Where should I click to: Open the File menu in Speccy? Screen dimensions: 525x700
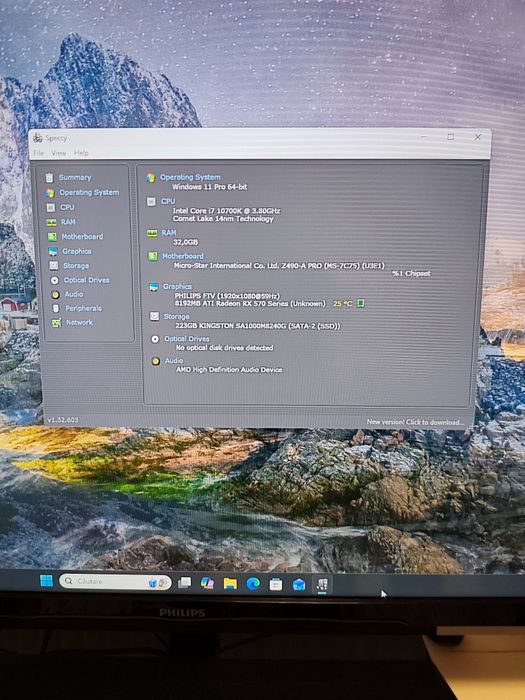point(38,153)
